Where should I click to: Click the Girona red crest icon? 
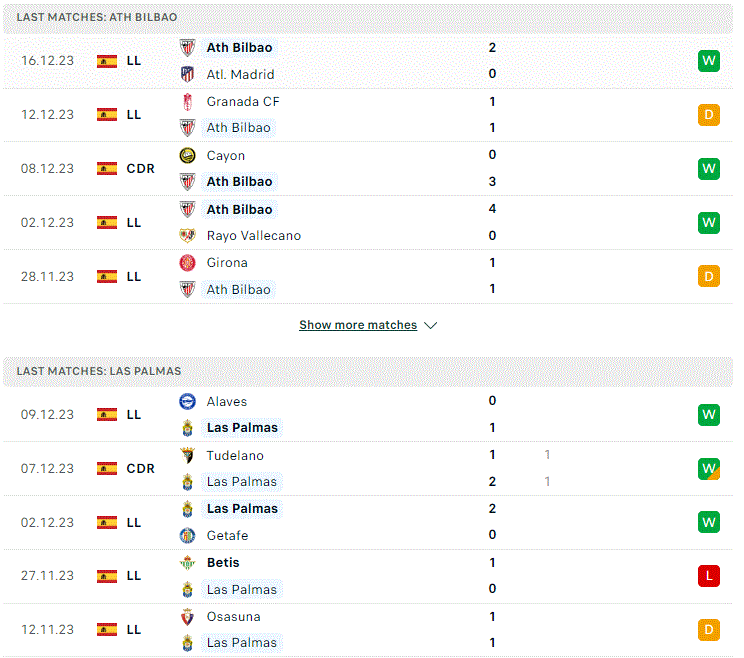pyautogui.click(x=187, y=263)
